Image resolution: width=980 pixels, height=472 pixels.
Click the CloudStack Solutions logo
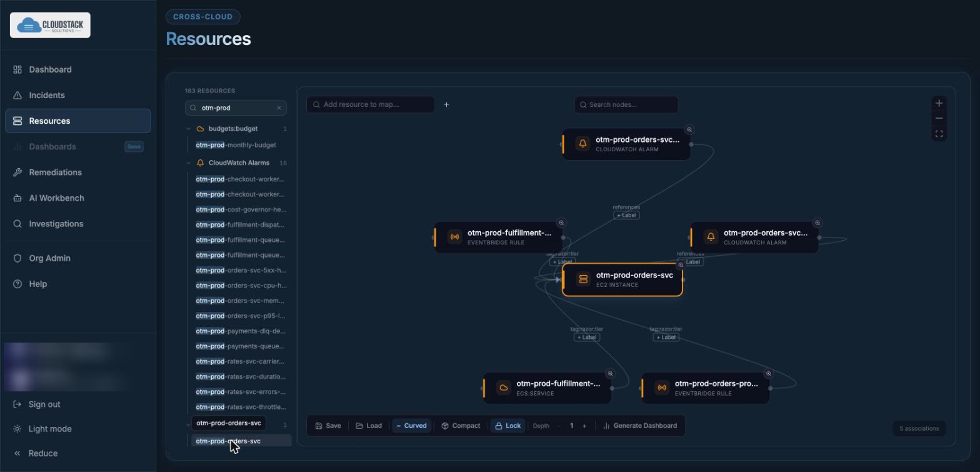coord(50,25)
